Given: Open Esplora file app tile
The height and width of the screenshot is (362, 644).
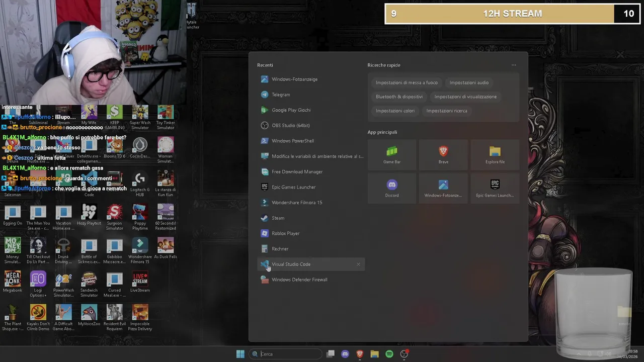Looking at the screenshot, I should pos(495,154).
